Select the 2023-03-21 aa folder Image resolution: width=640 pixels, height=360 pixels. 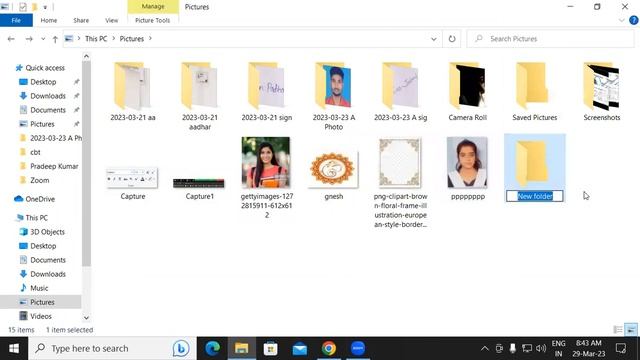click(x=133, y=92)
